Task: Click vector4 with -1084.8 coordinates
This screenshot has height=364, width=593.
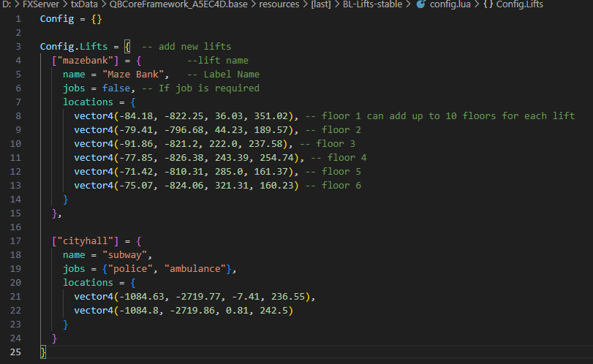Action: point(184,311)
